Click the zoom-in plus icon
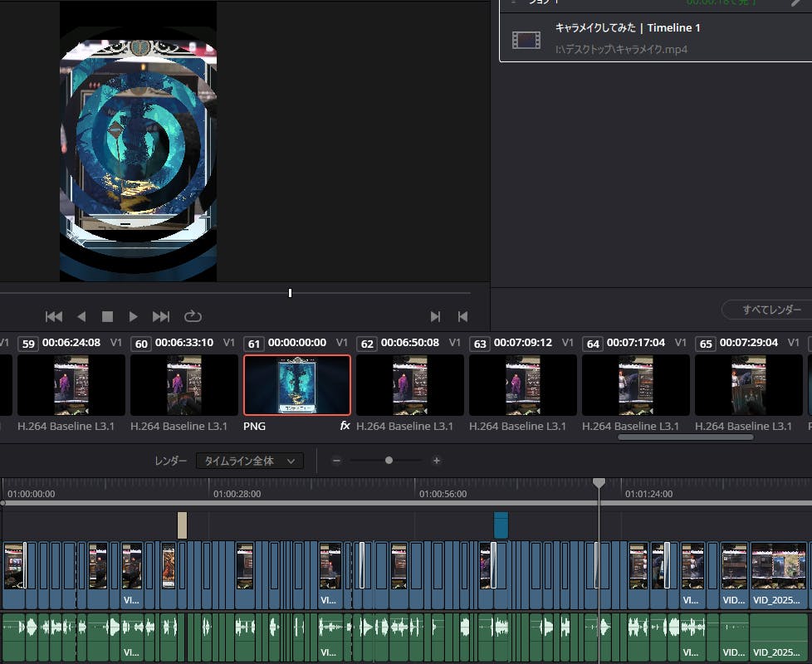 [x=437, y=461]
